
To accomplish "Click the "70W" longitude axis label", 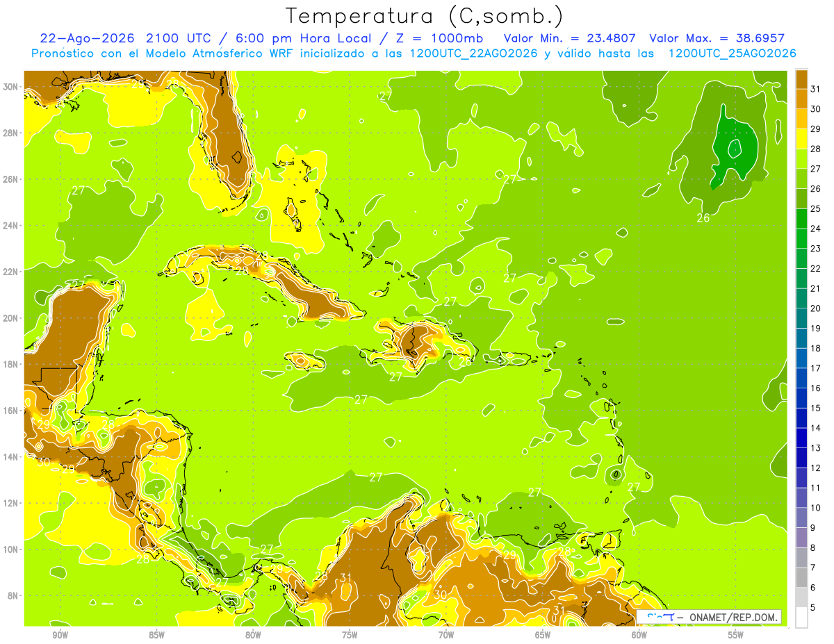I will point(446,635).
